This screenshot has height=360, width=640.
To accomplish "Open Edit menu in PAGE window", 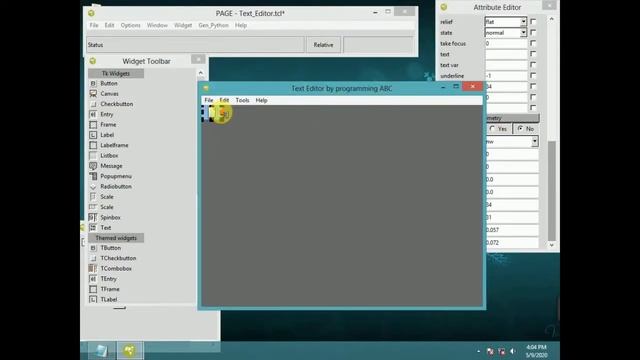I will (109, 25).
